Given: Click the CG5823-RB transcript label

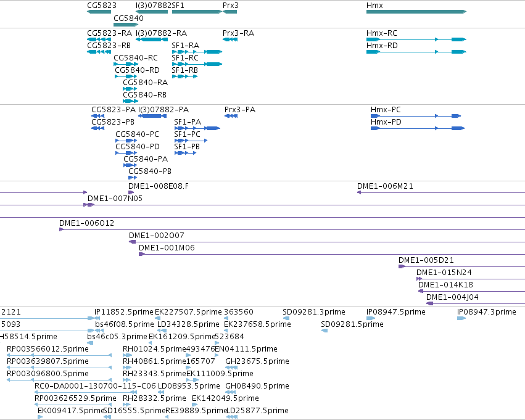Looking at the screenshot, I should 109,46.
